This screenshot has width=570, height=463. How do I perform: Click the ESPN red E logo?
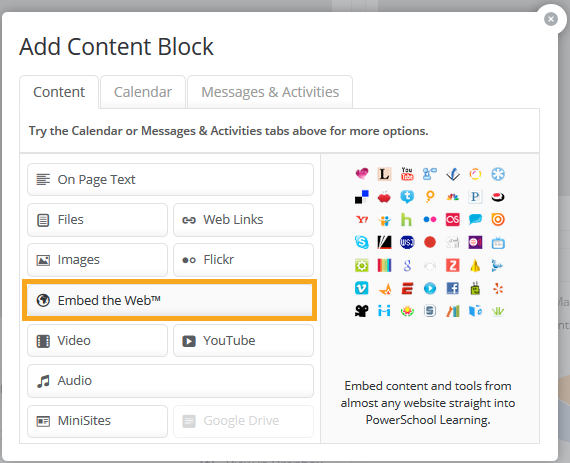pos(407,288)
